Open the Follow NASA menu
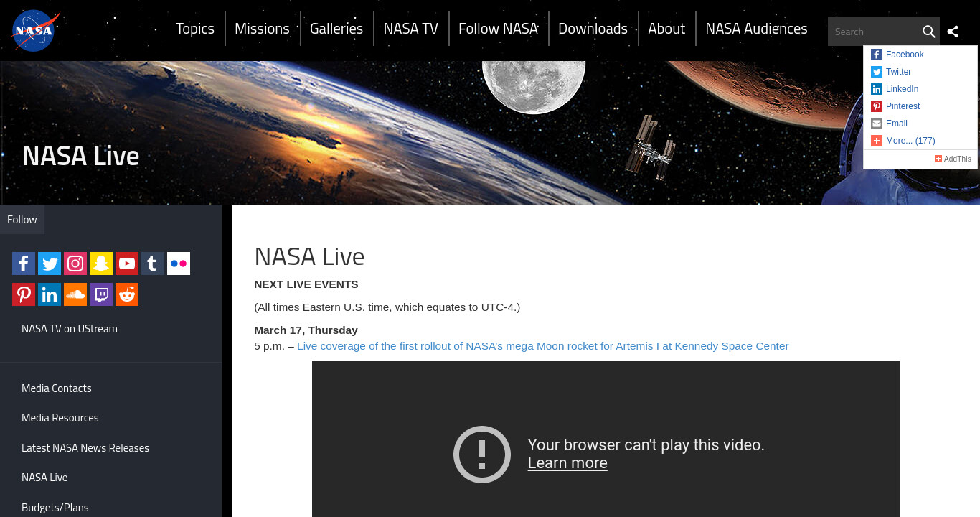Viewport: 980px width, 517px height. 498,29
